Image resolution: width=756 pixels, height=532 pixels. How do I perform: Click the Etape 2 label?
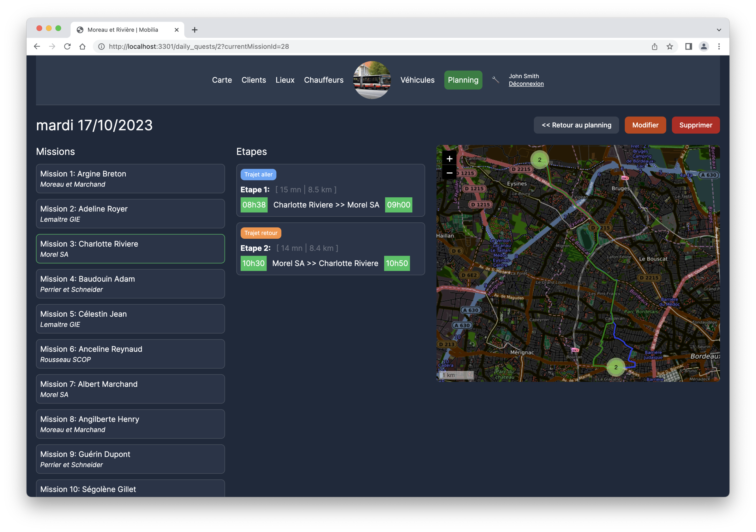pyautogui.click(x=255, y=248)
